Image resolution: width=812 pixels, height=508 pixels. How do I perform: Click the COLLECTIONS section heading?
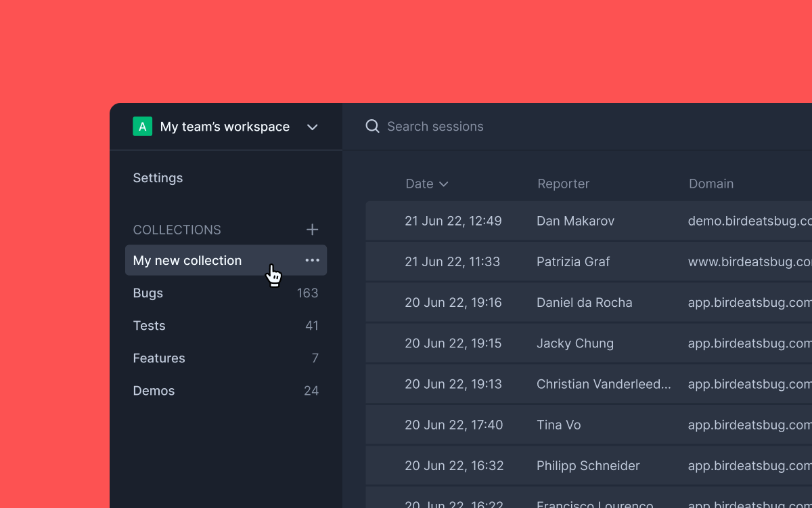coord(177,230)
